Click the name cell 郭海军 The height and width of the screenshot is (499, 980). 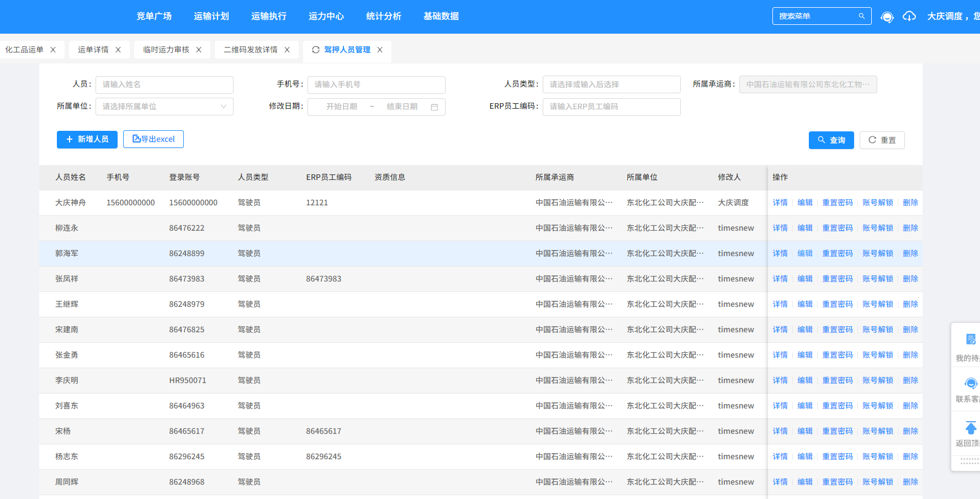(67, 253)
